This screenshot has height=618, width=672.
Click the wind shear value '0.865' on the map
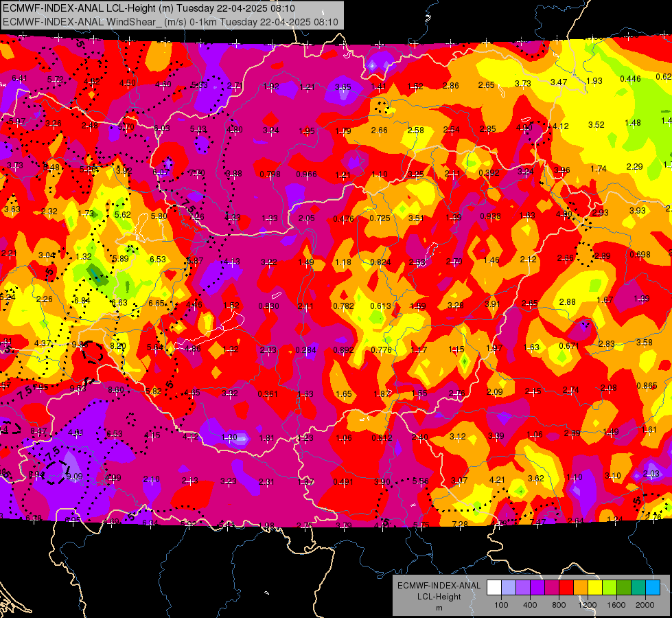[x=647, y=385]
